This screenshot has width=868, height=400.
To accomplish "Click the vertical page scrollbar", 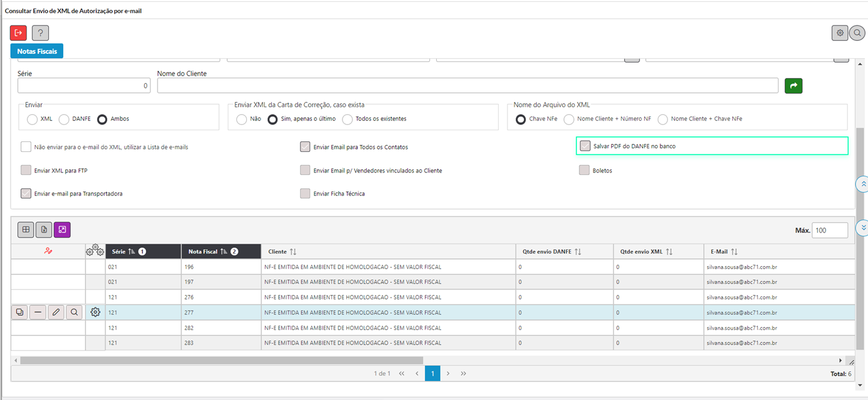I will pyautogui.click(x=860, y=238).
